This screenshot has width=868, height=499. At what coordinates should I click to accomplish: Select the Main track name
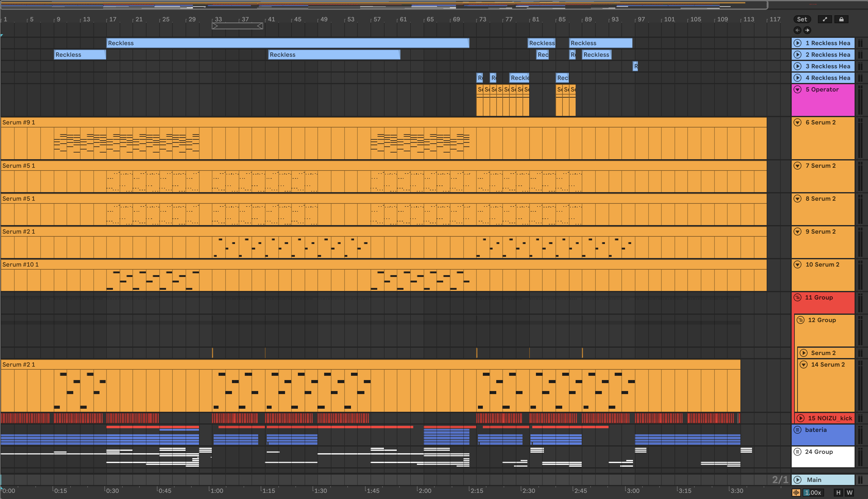coord(814,480)
